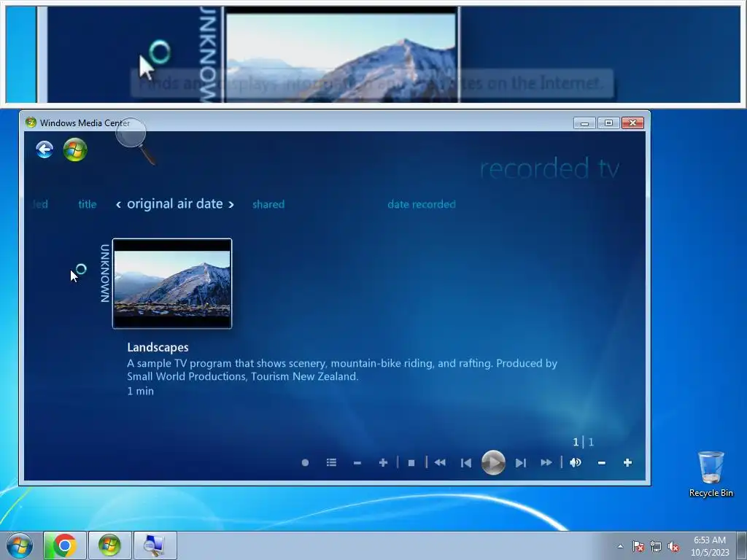Click the partially visible sort tab left of title
The width and height of the screenshot is (747, 560).
(40, 204)
